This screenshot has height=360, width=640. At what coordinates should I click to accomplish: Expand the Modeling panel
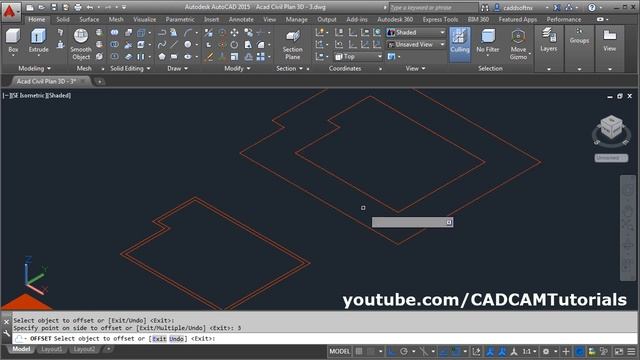[35, 69]
